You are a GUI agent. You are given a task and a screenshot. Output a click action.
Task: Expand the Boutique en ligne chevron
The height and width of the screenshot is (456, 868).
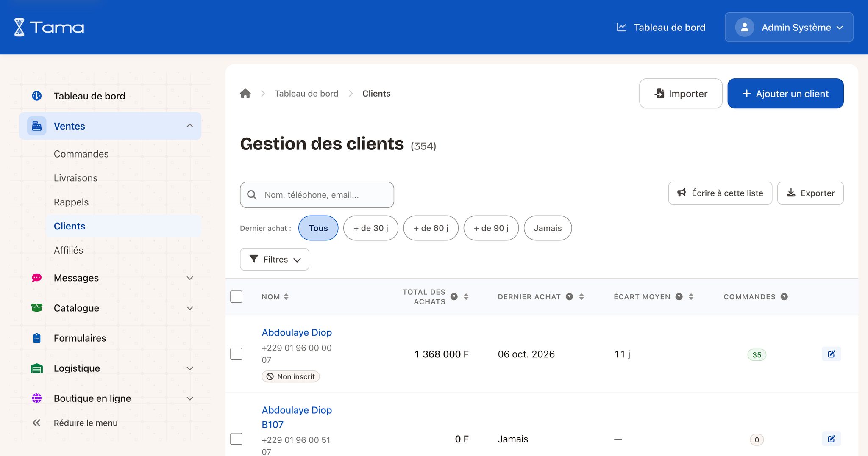pos(190,398)
